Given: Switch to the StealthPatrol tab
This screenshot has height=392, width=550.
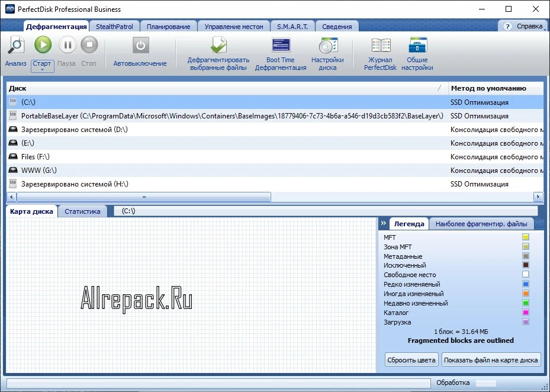Looking at the screenshot, I should click(x=114, y=27).
